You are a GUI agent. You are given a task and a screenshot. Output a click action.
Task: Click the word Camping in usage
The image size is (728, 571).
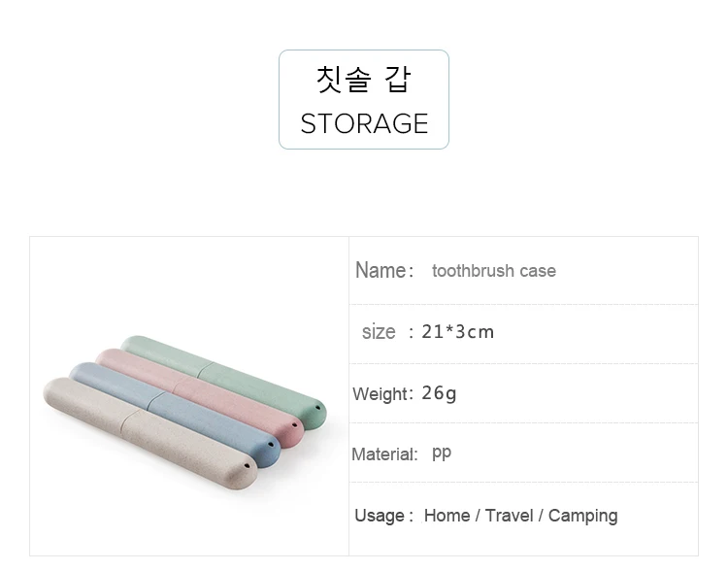click(x=582, y=516)
